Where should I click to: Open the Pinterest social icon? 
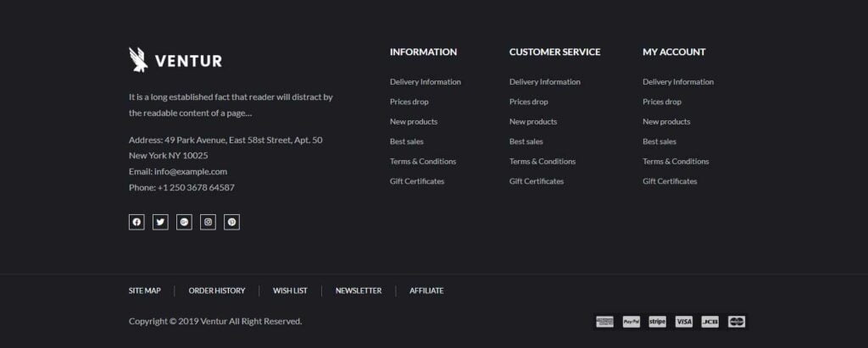[232, 222]
